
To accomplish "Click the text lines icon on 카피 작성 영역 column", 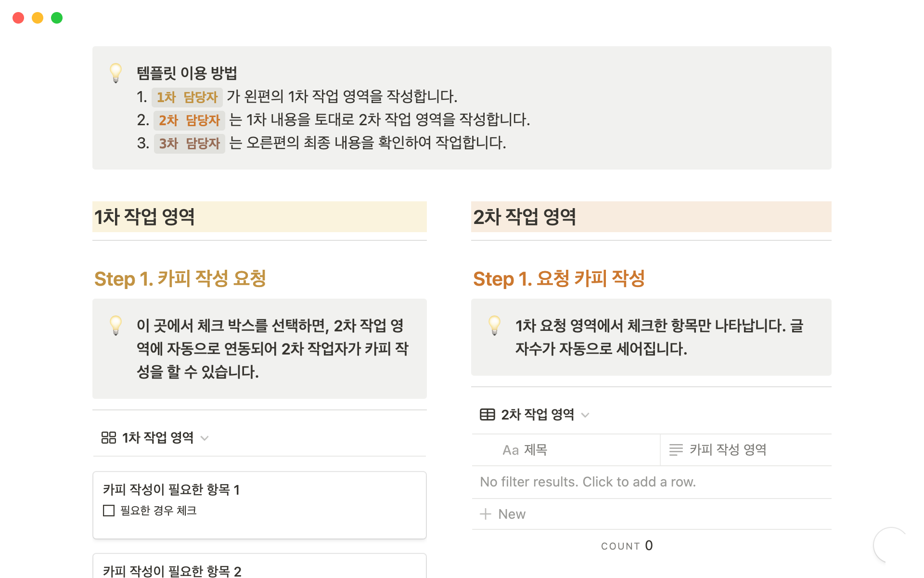I will coord(676,450).
